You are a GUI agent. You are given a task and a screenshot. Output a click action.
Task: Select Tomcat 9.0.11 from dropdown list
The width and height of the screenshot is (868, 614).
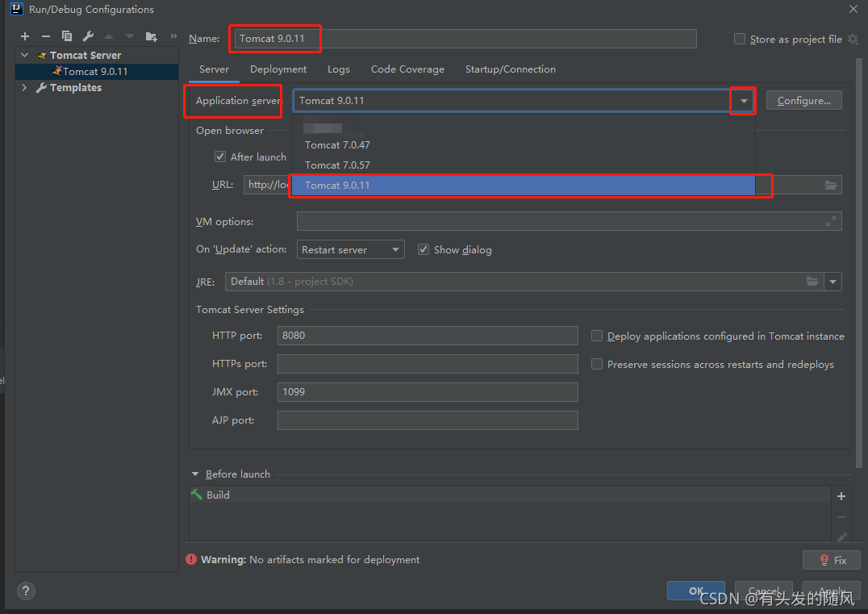pos(523,186)
